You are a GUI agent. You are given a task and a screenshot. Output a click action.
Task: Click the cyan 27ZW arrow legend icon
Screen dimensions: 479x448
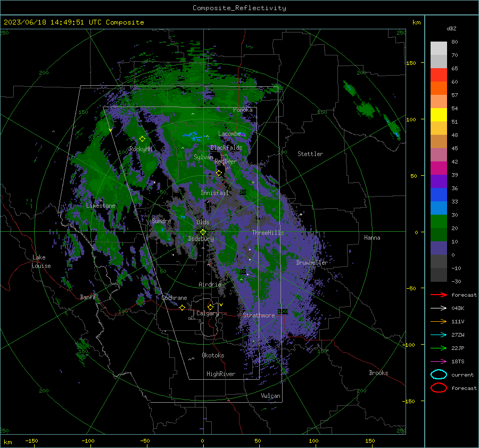439,335
